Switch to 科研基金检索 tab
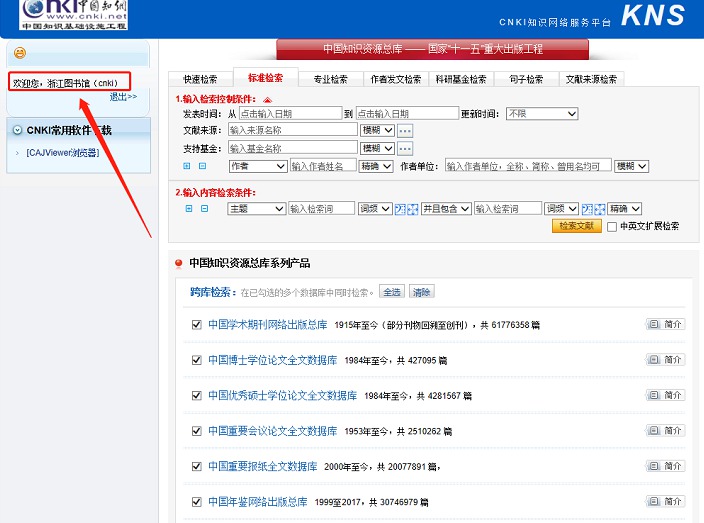 461,79
